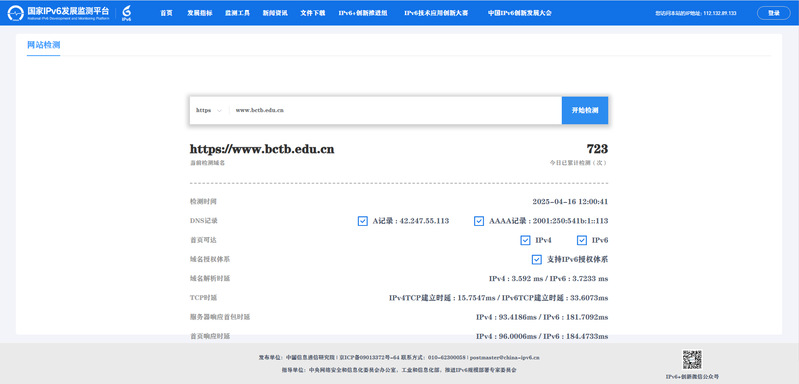Screen dimensions: 799x384
Task: Open the 发展指标 menu
Action: pos(200,13)
